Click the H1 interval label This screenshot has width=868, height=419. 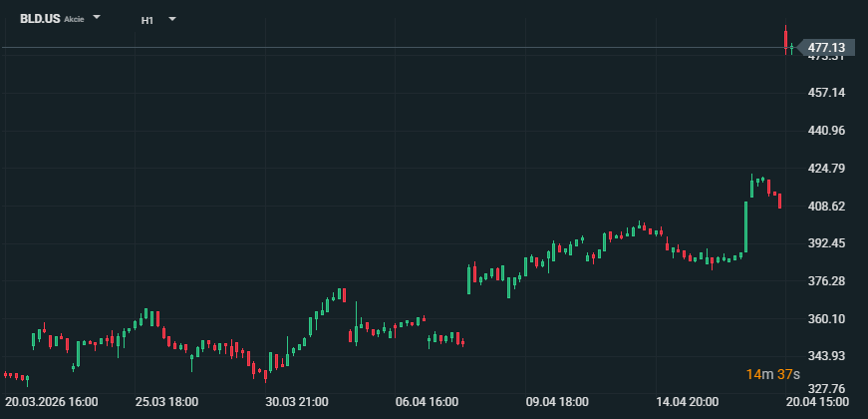pyautogui.click(x=147, y=19)
